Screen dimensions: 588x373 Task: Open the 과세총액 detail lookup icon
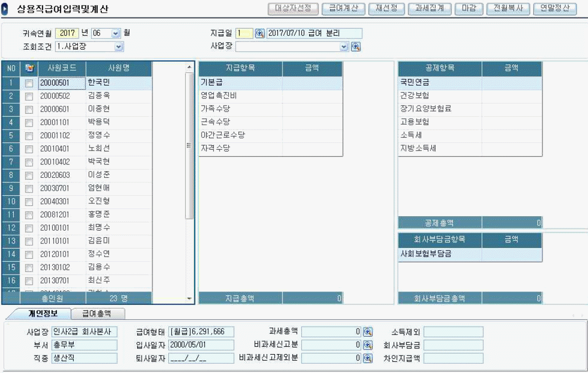[x=367, y=331]
